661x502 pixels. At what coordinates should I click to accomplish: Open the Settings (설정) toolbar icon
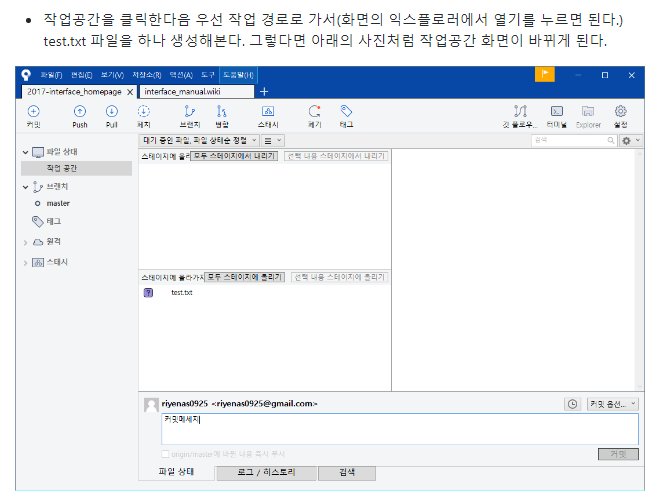pyautogui.click(x=621, y=112)
